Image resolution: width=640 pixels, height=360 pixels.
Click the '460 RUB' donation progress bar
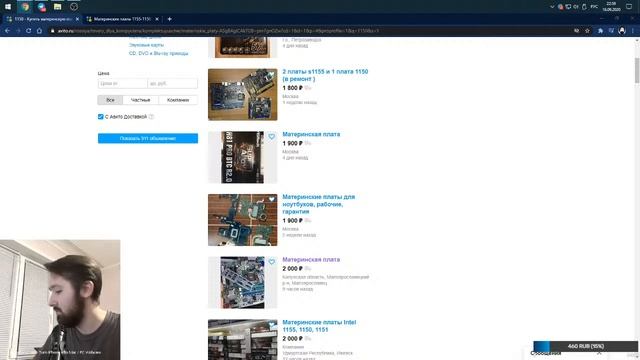pos(585,346)
